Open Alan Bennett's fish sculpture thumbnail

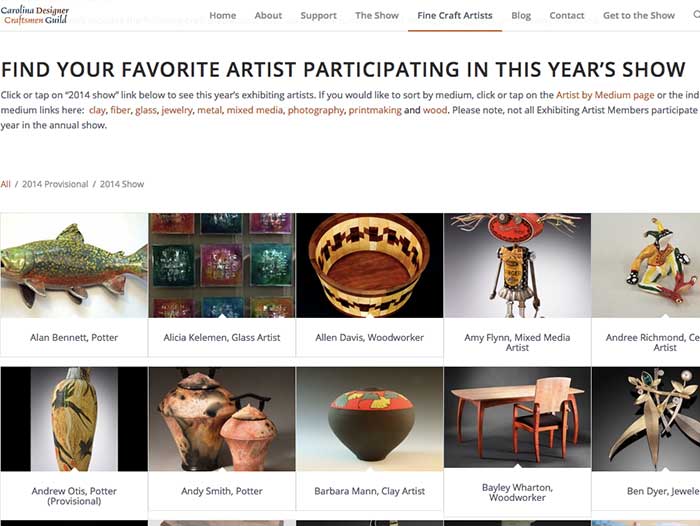74,265
